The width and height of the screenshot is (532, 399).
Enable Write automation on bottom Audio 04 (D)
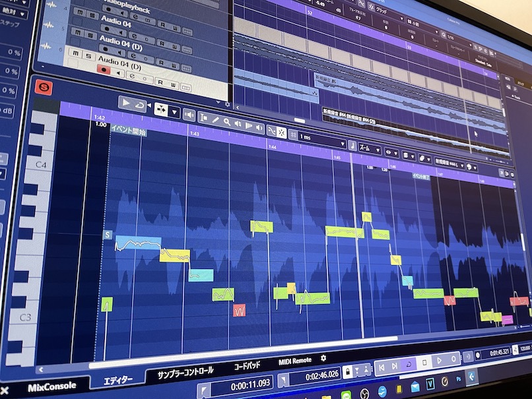pyautogui.click(x=174, y=85)
